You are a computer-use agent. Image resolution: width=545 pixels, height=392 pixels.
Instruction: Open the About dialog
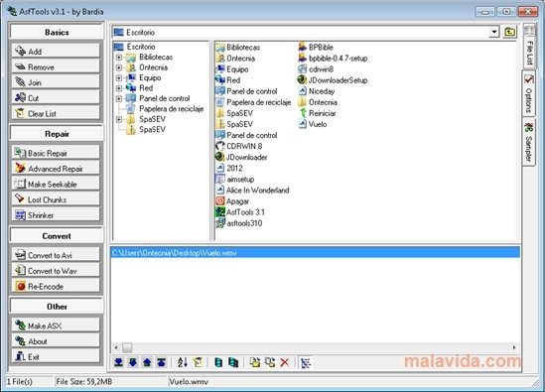coord(56,341)
